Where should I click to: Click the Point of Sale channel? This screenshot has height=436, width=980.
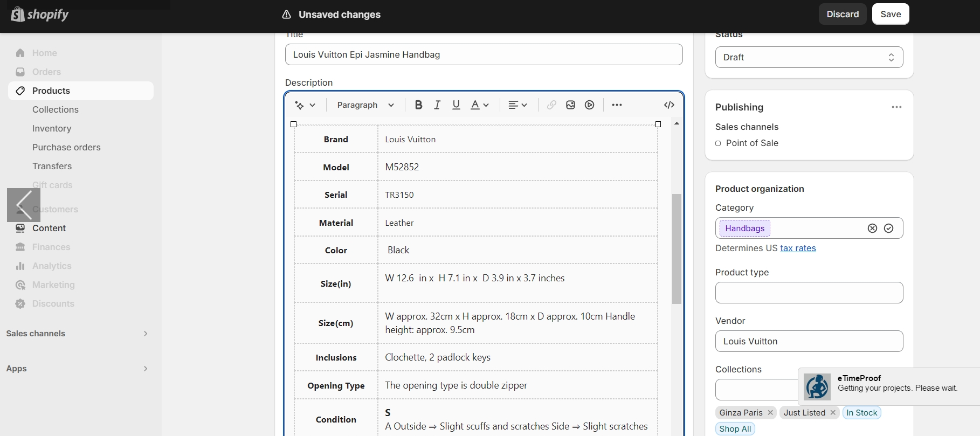pos(752,143)
